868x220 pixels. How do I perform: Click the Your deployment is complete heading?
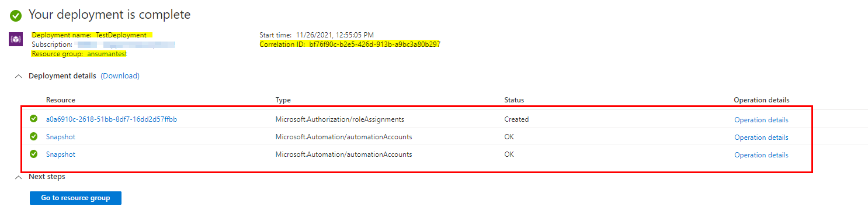(110, 14)
